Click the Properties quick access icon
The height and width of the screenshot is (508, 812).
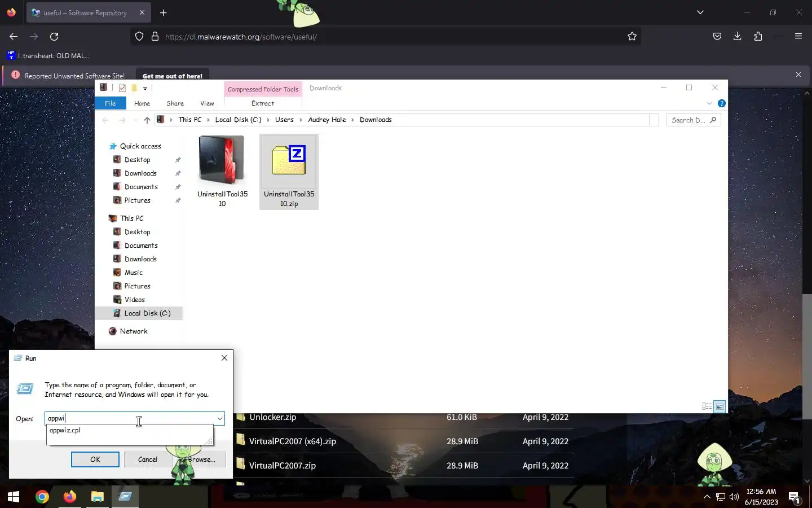(x=122, y=88)
